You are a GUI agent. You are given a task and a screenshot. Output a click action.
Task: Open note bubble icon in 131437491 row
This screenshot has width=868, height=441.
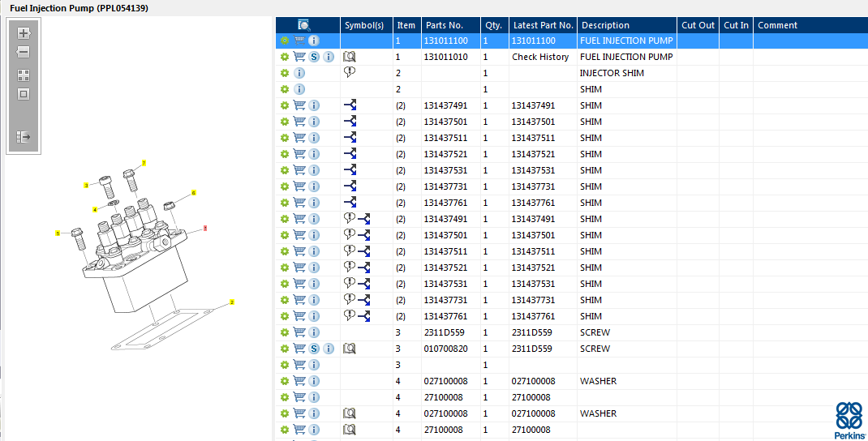coord(350,218)
